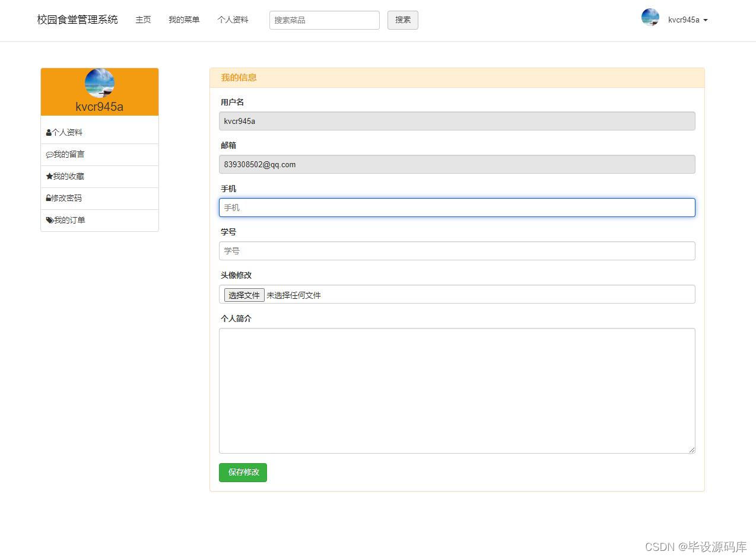Screen dimensions: 756x558
Task: Click the 个人简介 label
Action: click(236, 318)
